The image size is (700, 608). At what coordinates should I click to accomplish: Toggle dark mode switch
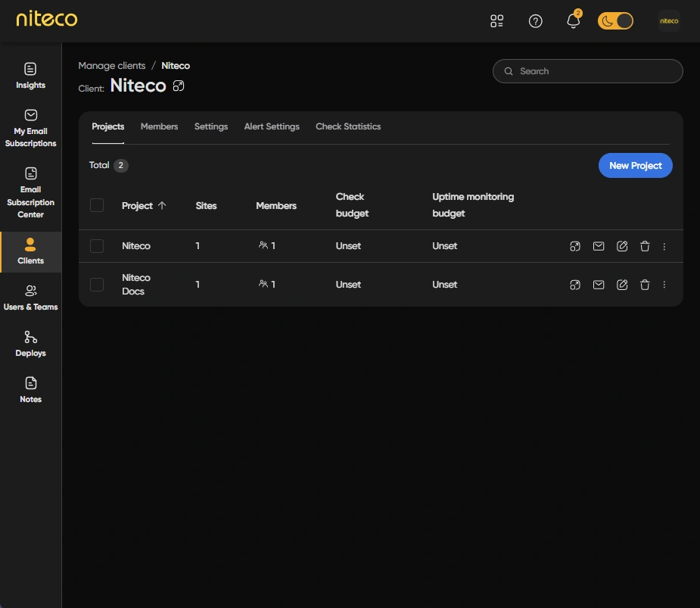pyautogui.click(x=615, y=21)
